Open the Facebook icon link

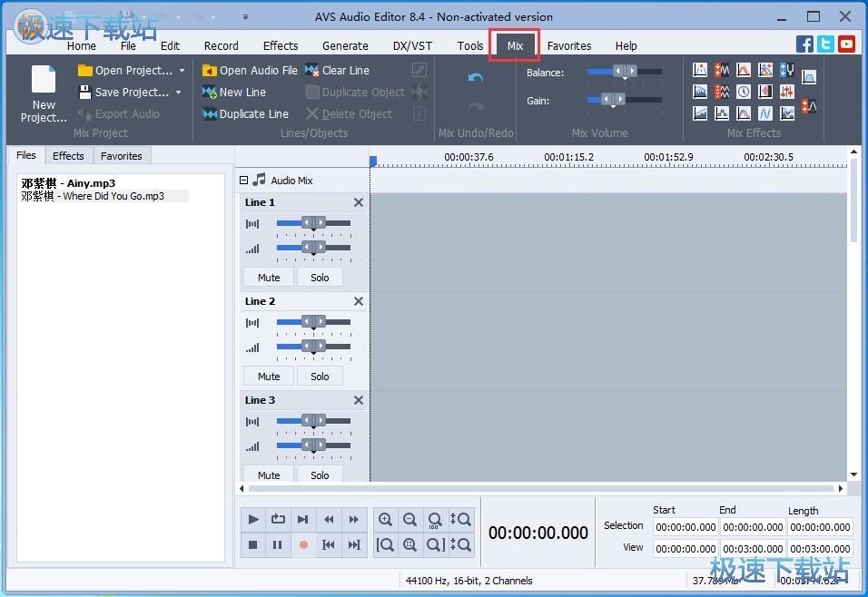coord(804,44)
